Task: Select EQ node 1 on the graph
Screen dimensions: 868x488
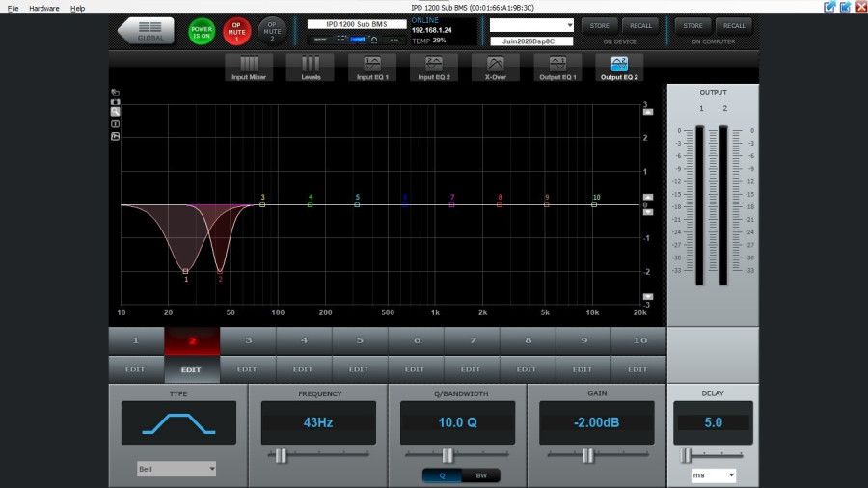Action: pos(185,271)
